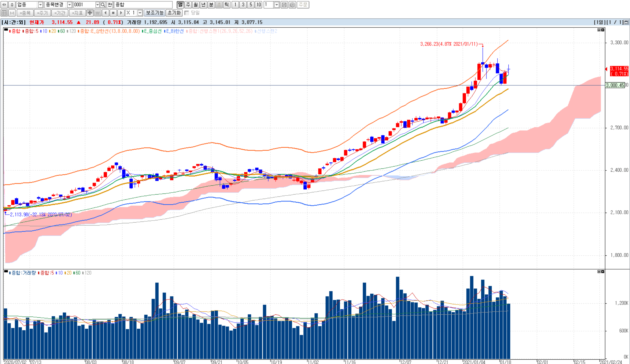Click the save disk icon
This screenshot has width=630, height=364.
coord(284,4)
